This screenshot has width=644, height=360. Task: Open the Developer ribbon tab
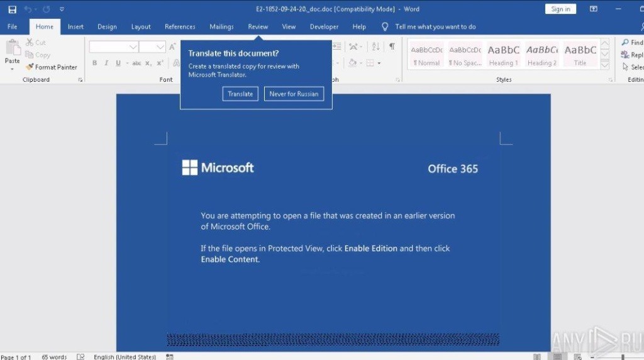[x=324, y=27]
